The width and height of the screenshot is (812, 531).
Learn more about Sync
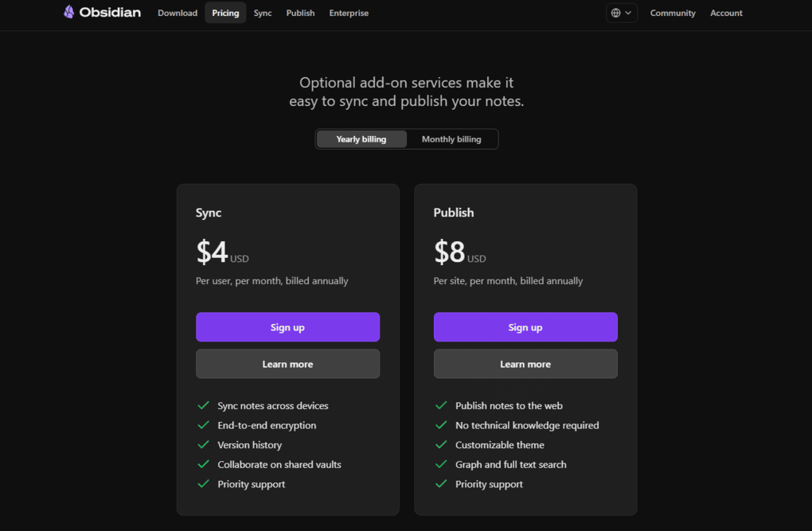point(288,364)
